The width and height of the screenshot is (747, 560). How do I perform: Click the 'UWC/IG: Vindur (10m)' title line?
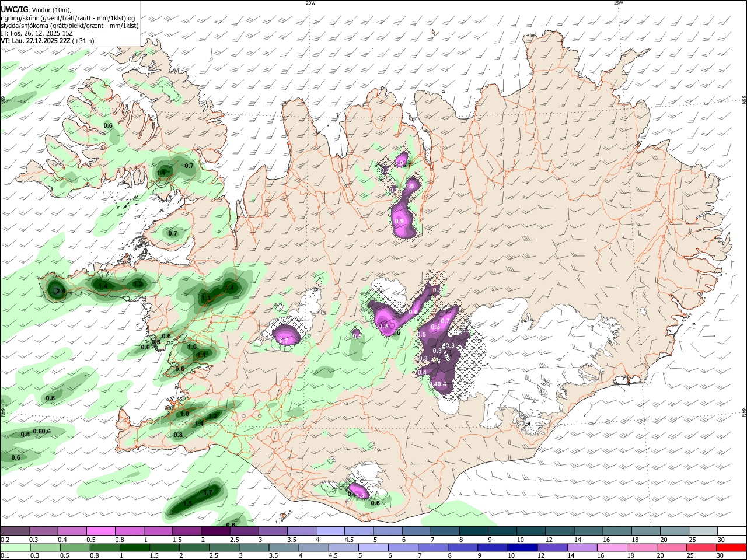[x=36, y=9]
